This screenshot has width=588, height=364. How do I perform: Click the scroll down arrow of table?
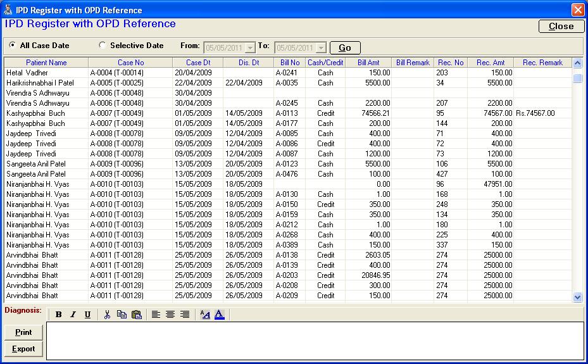(577, 296)
